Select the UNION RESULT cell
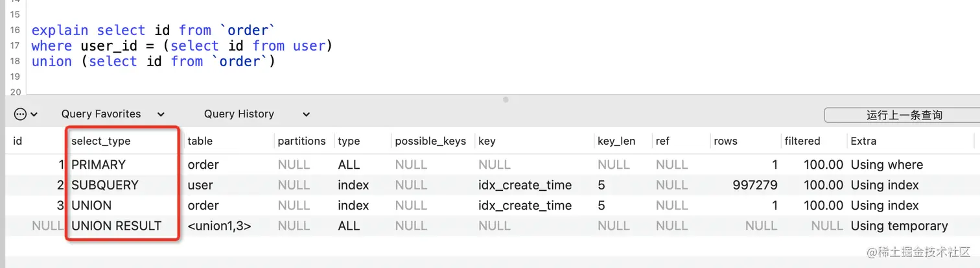 click(x=116, y=226)
